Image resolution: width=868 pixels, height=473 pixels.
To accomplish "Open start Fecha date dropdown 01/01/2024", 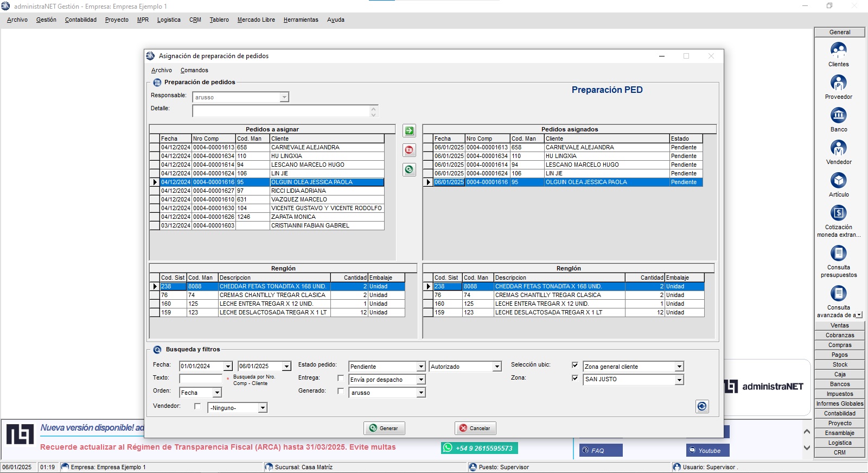I will coord(228,367).
